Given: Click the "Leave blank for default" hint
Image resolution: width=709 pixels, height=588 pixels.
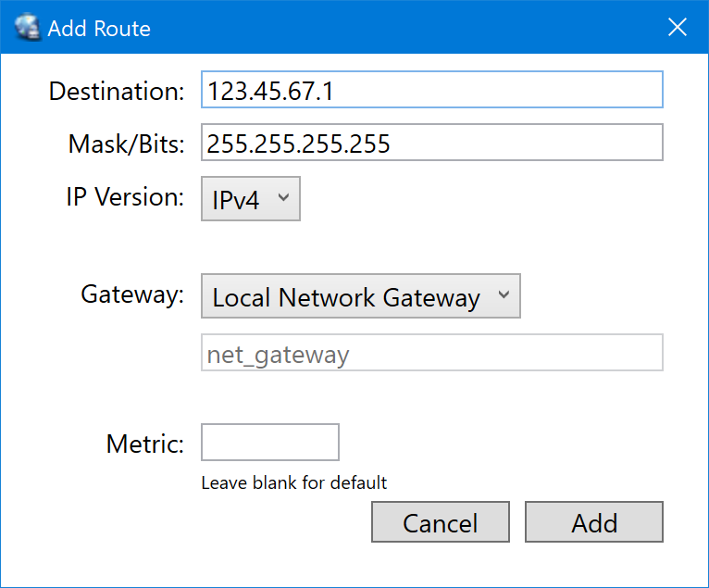Looking at the screenshot, I should (294, 482).
